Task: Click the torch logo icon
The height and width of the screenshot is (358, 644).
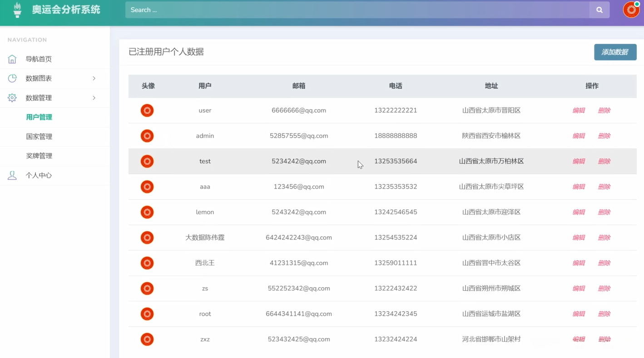Action: click(x=17, y=10)
